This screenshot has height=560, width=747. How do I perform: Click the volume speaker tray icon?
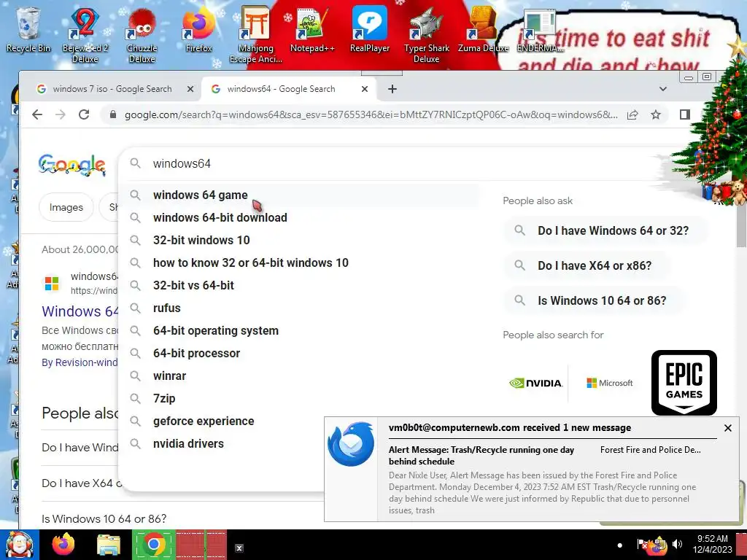click(x=676, y=543)
